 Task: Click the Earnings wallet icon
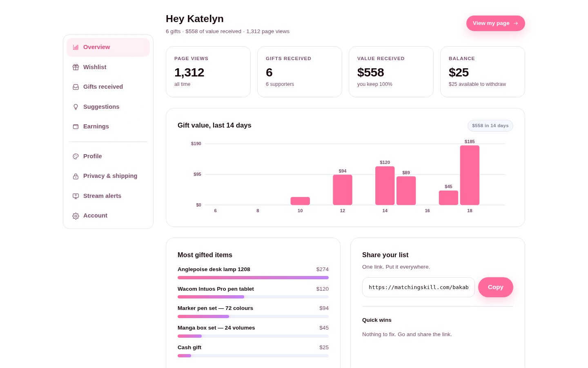[x=76, y=127]
